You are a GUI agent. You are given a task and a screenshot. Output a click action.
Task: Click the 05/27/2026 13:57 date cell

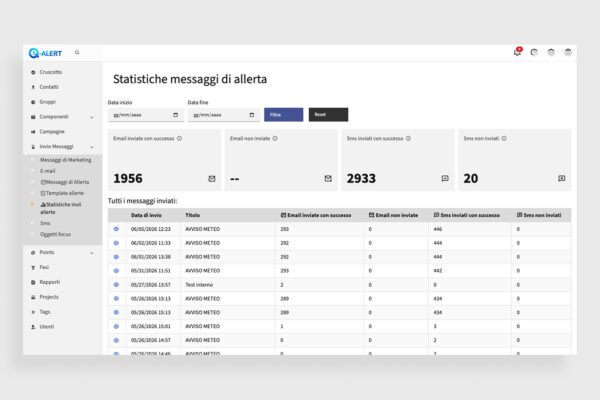pos(151,285)
